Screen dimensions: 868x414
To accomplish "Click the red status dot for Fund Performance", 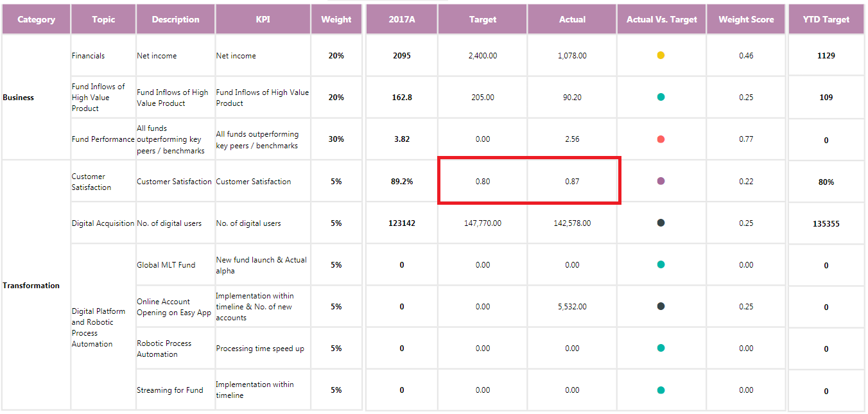I will coord(661,139).
